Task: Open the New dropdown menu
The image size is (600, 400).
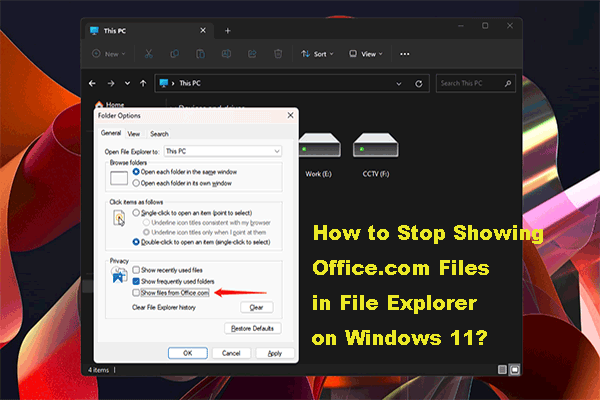Action: 109,54
